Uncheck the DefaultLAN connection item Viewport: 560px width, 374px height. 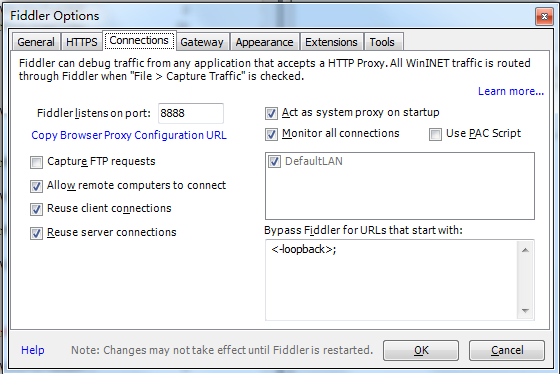coord(274,161)
